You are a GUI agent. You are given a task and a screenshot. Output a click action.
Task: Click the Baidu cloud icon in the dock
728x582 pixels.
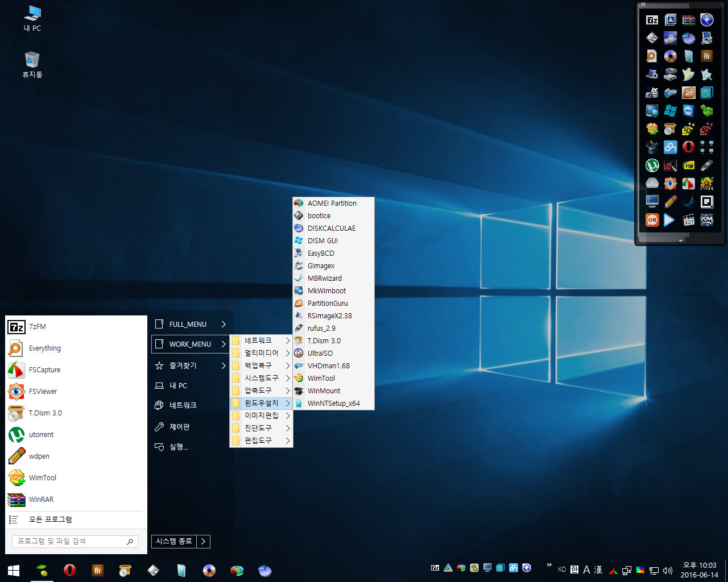[671, 147]
